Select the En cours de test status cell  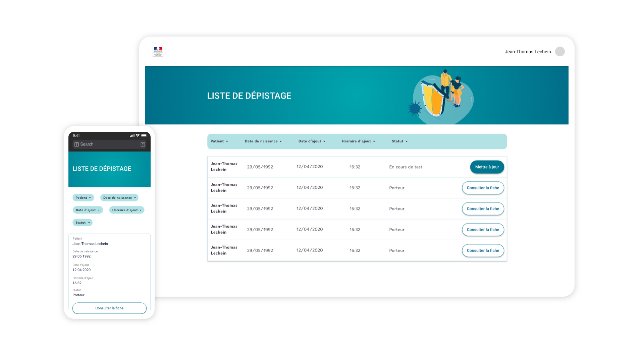[x=406, y=167]
